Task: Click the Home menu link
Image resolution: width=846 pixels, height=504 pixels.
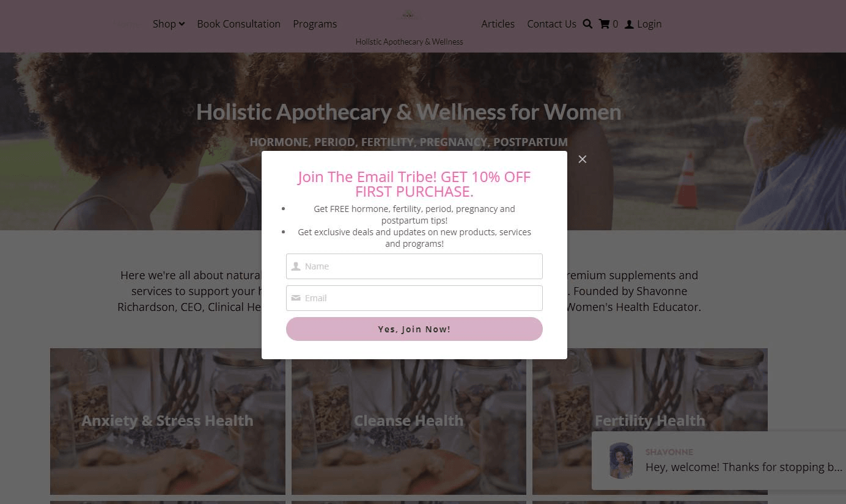Action: pyautogui.click(x=127, y=24)
